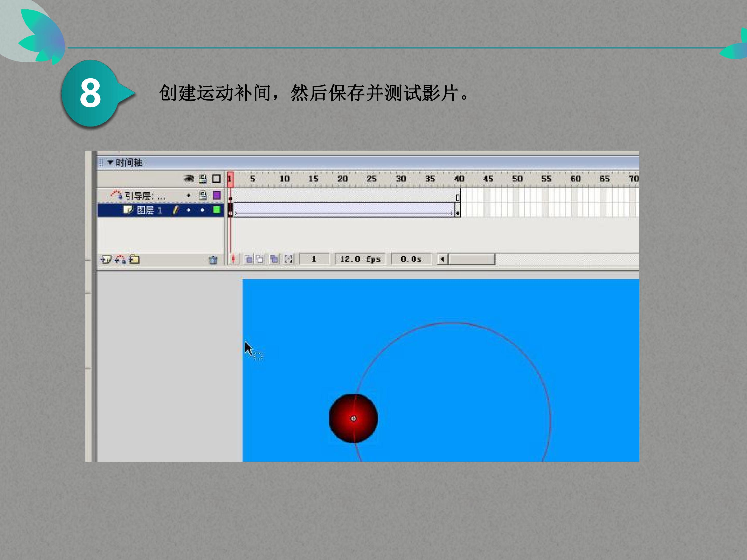
Task: Click the 12.0 fps frame rate field
Action: click(x=360, y=259)
